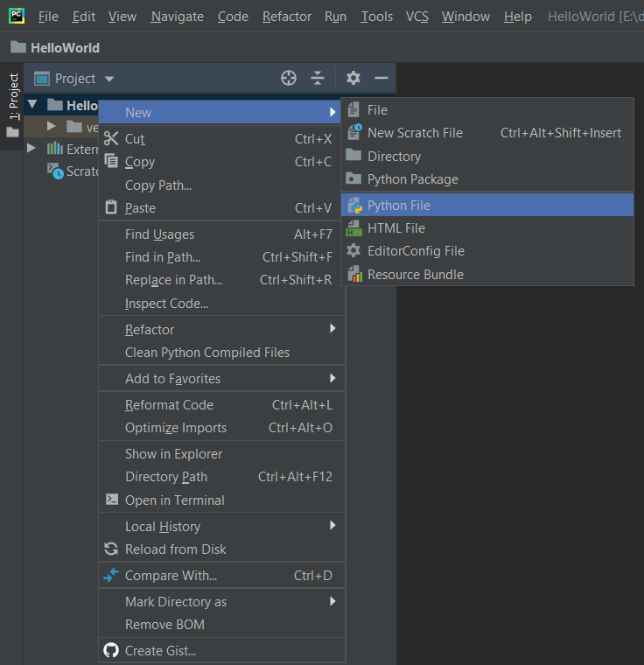Image resolution: width=644 pixels, height=665 pixels.
Task: Click the Python Package folder icon
Action: tap(353, 178)
